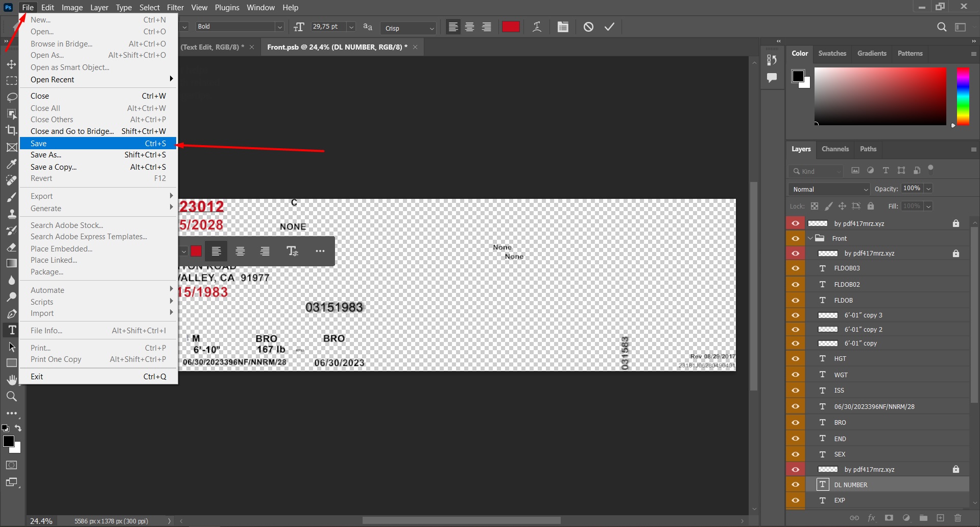
Task: Commit text edits with the checkmark button
Action: tap(609, 27)
